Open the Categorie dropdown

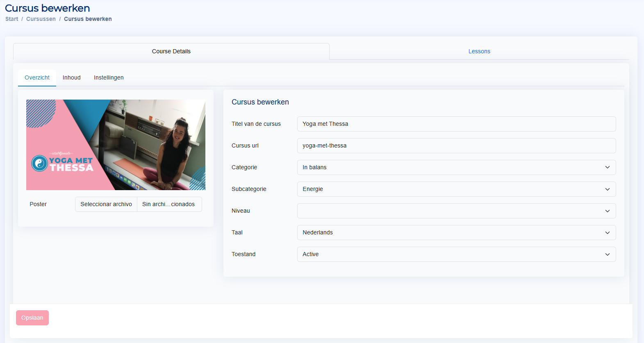[456, 167]
